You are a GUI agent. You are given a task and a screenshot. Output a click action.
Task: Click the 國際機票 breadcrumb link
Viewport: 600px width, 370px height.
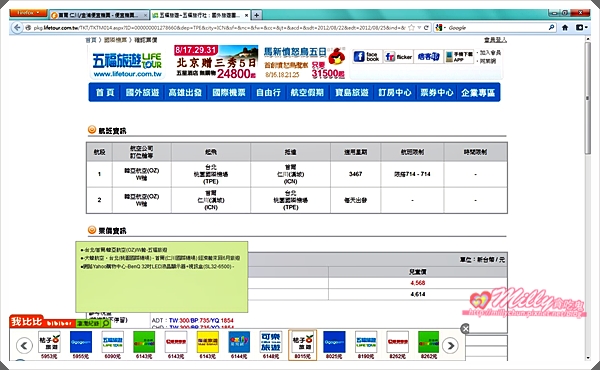pos(115,40)
